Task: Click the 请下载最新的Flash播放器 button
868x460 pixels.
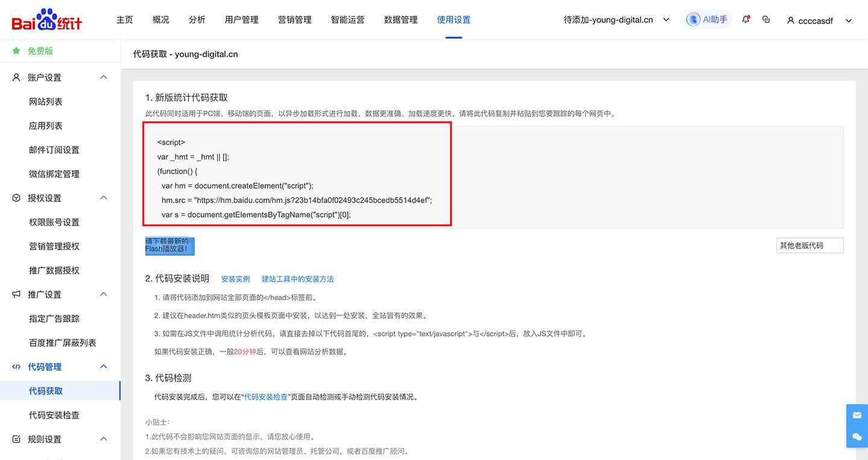Action: point(170,245)
